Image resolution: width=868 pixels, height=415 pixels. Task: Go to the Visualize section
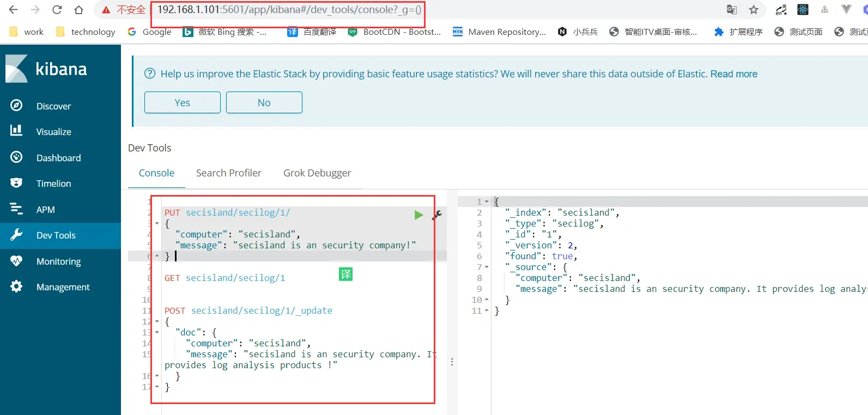(x=53, y=132)
